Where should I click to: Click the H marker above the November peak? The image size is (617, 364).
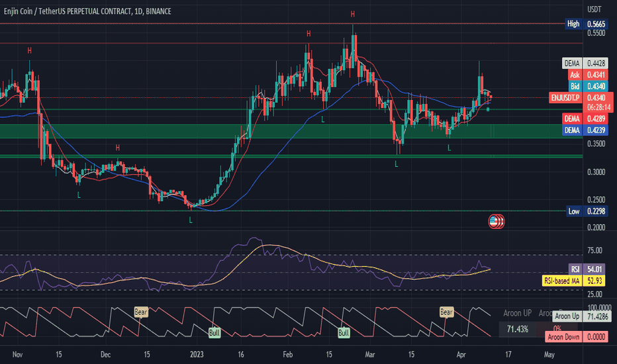[30, 50]
